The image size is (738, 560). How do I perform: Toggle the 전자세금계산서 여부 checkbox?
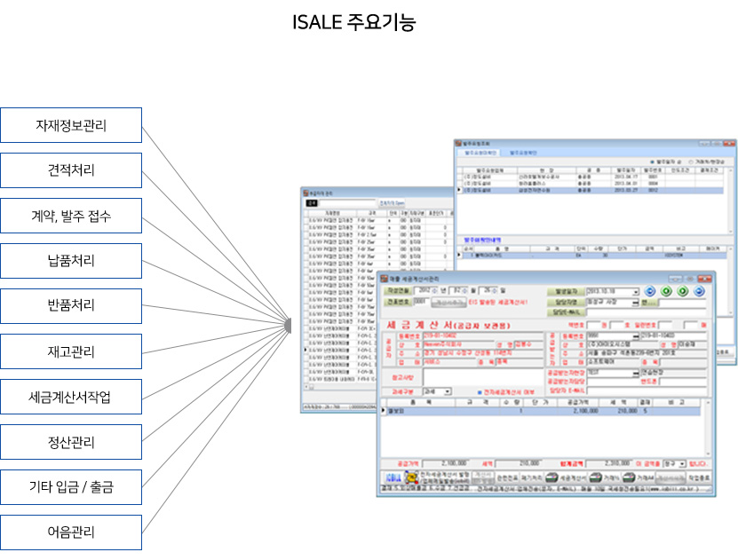[x=480, y=392]
